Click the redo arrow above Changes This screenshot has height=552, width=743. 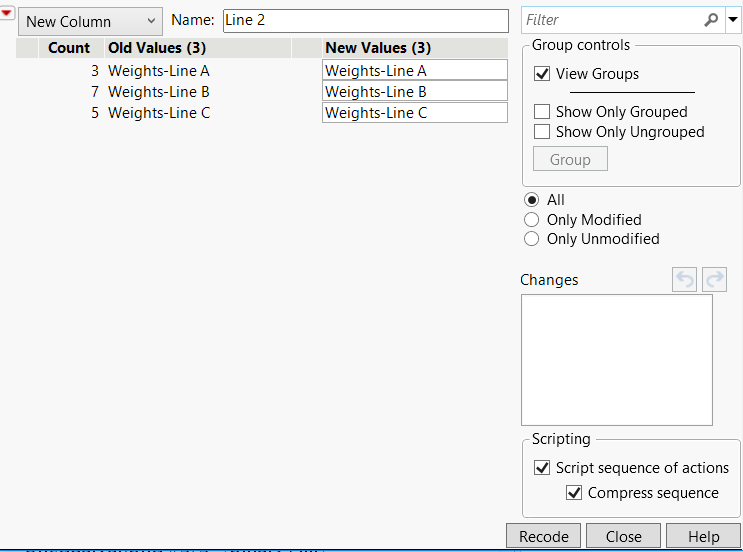(x=714, y=280)
